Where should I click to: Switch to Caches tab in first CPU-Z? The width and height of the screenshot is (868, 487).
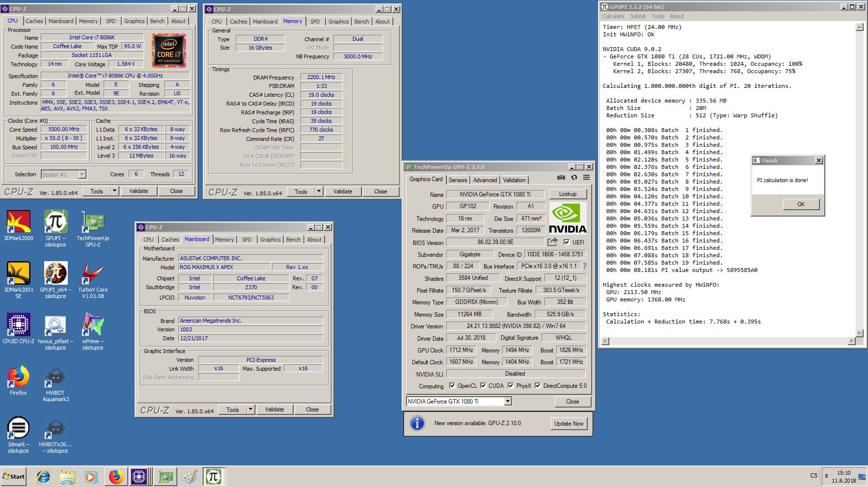(x=34, y=21)
